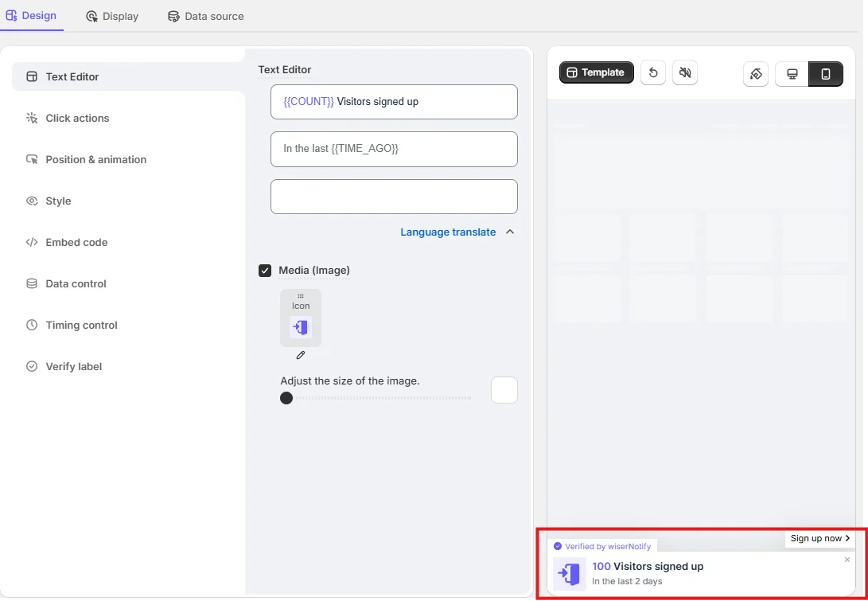Click the Sign up now button
The height and width of the screenshot is (601, 868).
coord(819,538)
